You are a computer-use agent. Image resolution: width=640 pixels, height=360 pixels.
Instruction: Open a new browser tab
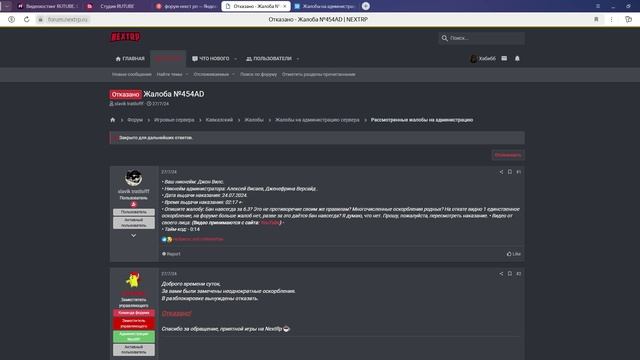click(x=366, y=6)
